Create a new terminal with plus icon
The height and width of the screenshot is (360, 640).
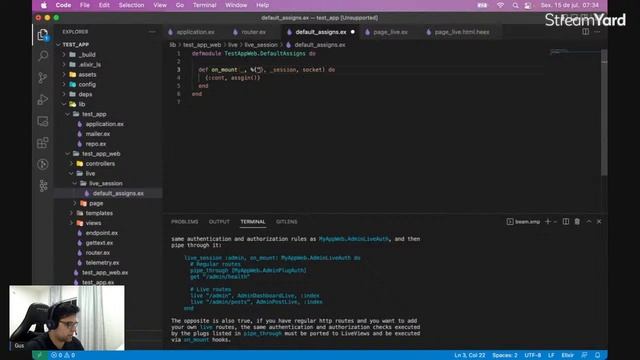(x=547, y=222)
